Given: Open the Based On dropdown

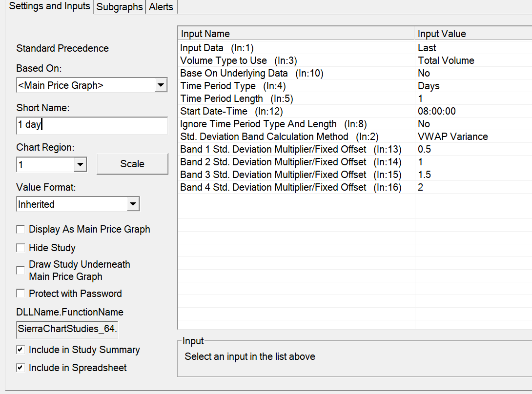Looking at the screenshot, I should point(161,85).
